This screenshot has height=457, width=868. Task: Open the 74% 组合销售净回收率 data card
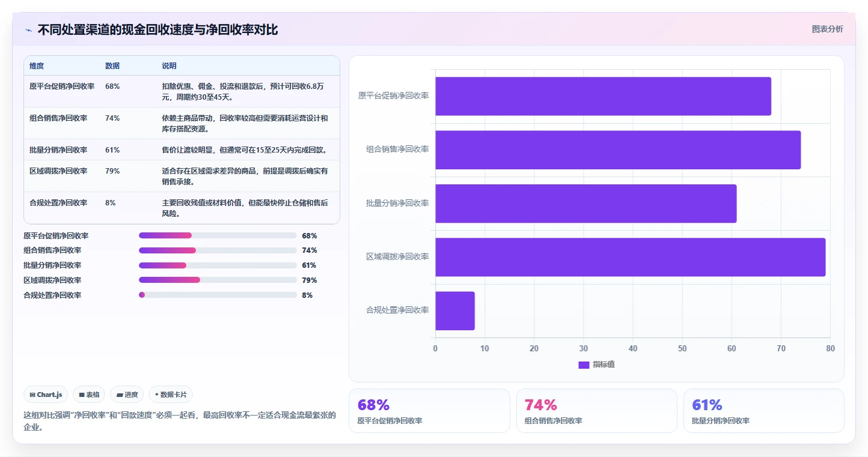[x=597, y=411]
